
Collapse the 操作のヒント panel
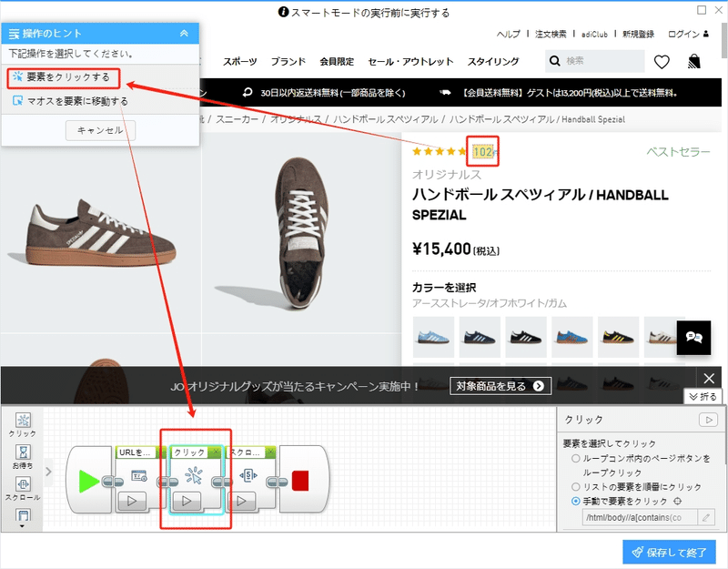point(185,34)
